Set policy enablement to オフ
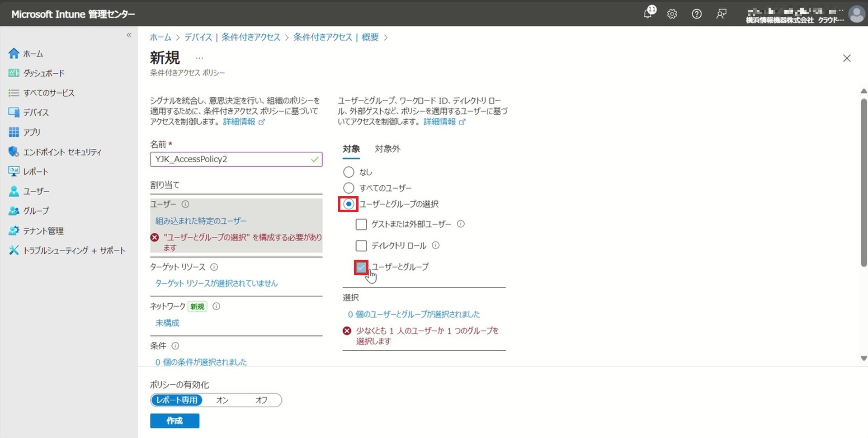The image size is (868, 438). point(261,400)
